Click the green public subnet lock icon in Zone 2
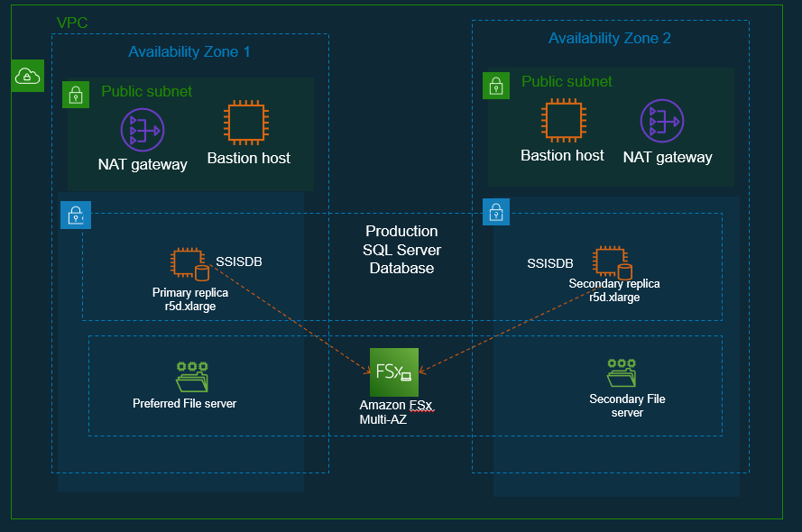 (x=496, y=86)
